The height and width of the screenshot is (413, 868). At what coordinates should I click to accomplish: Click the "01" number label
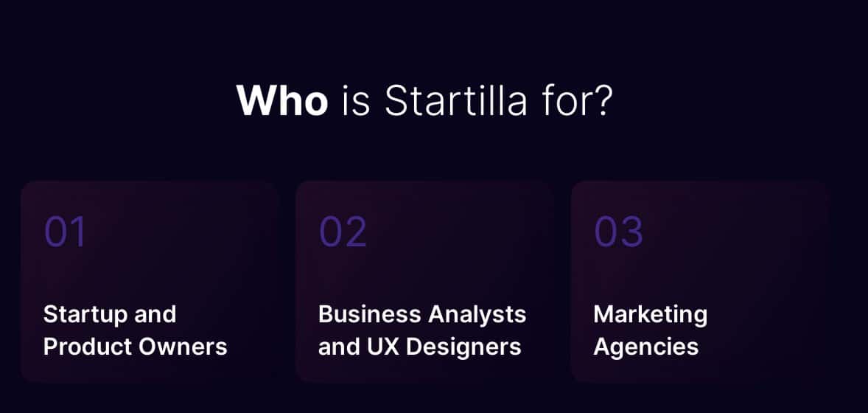[66, 232]
